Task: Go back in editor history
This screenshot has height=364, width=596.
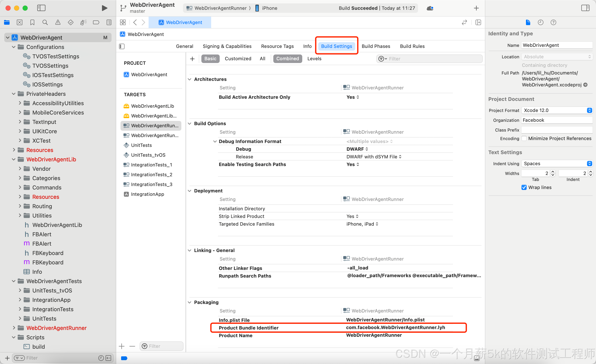Action: tap(135, 23)
